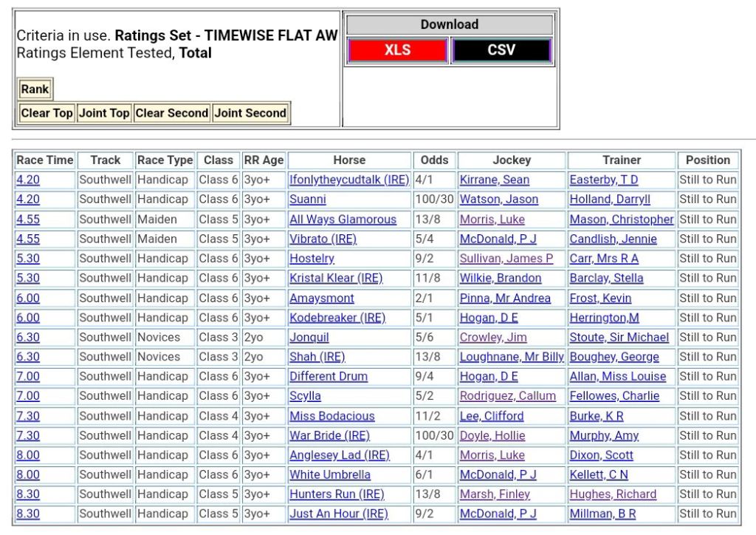Open trainer Stoute, Sir Michael page
Viewport: 756px width, 535px height.
click(619, 337)
